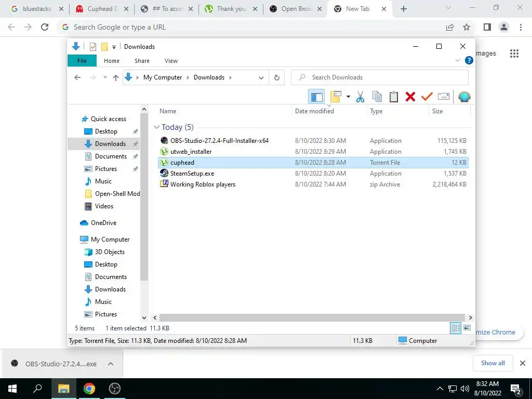Switch to the bluestacks Chrome tab
Image resolution: width=532 pixels, height=399 pixels.
37,9
